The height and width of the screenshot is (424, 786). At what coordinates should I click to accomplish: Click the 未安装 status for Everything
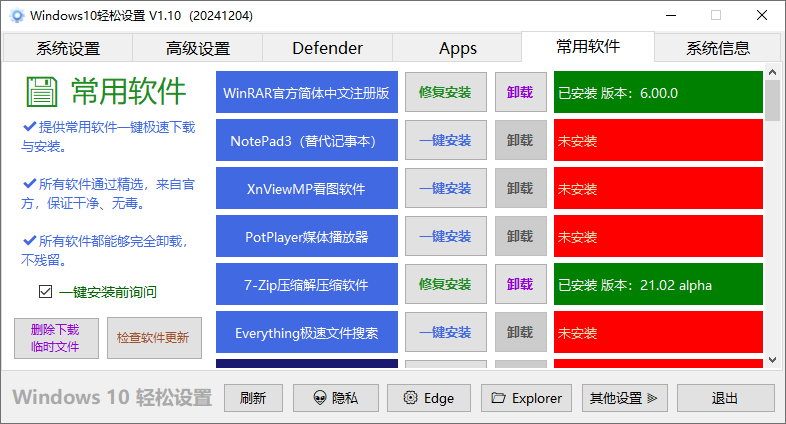pyautogui.click(x=658, y=332)
